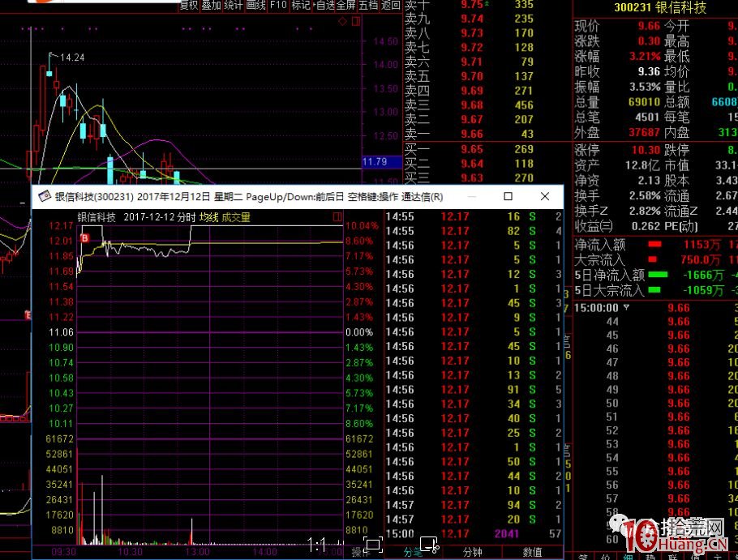Click the 15:00 tick row with volume 2041
738x560 pixels.
474,534
